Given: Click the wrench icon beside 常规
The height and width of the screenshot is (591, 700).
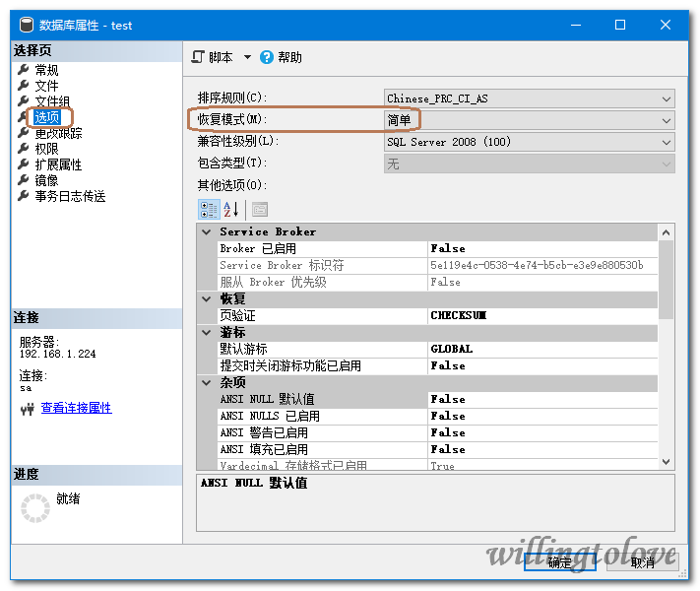Looking at the screenshot, I should 24,70.
